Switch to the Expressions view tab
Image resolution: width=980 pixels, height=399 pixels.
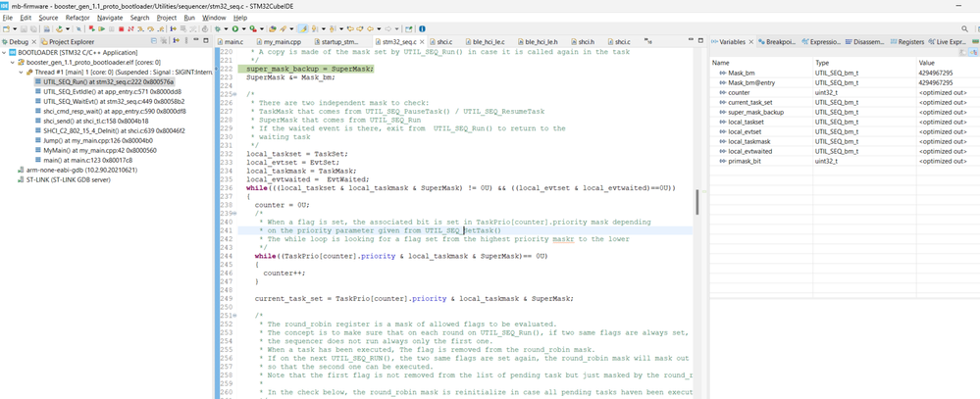point(821,41)
